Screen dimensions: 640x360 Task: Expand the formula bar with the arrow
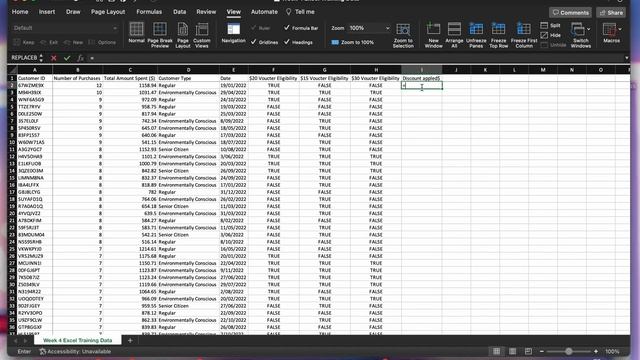pyautogui.click(x=627, y=58)
